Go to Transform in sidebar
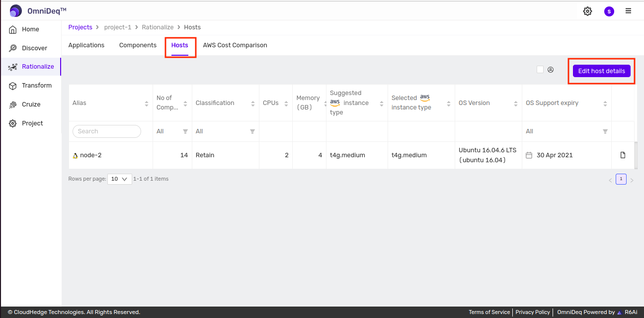 pos(36,86)
